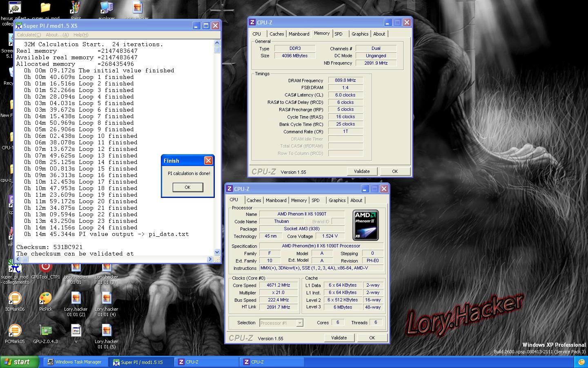588x368 pixels.
Task: Open Caches tab in processor CPU-Z window
Action: tap(254, 200)
